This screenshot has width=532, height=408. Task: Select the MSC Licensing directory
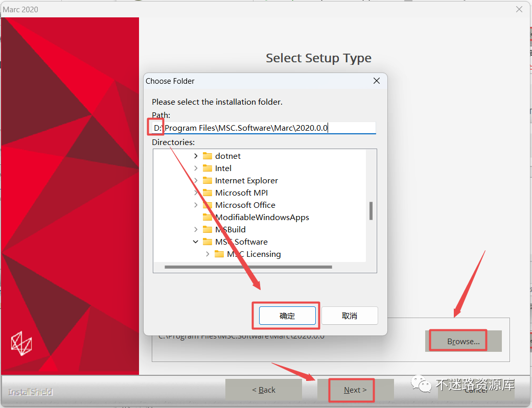click(254, 254)
